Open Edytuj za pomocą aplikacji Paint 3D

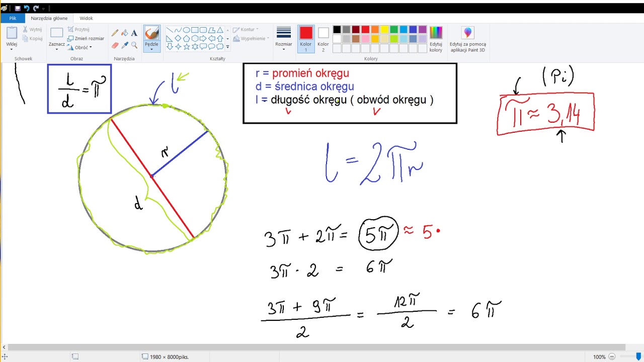pyautogui.click(x=468, y=39)
